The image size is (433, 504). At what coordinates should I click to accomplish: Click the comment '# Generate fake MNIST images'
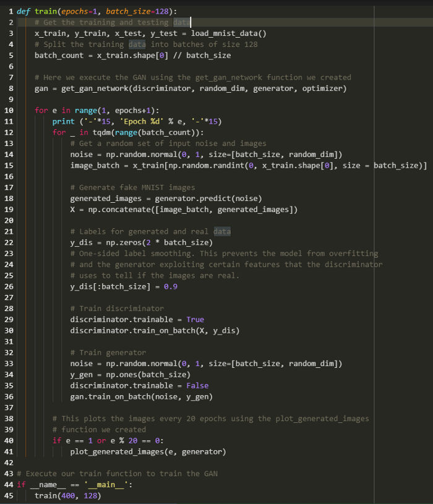coord(133,188)
